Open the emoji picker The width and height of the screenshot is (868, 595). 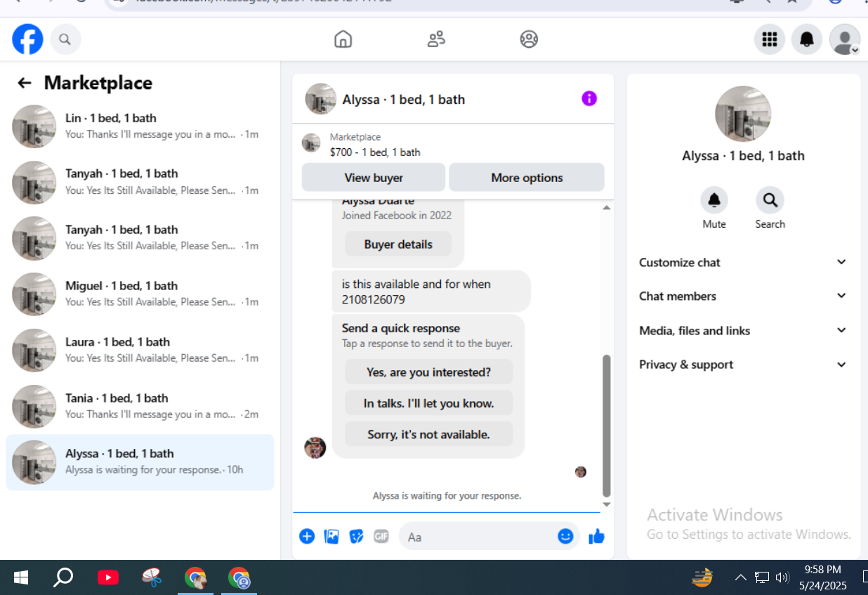(x=565, y=537)
